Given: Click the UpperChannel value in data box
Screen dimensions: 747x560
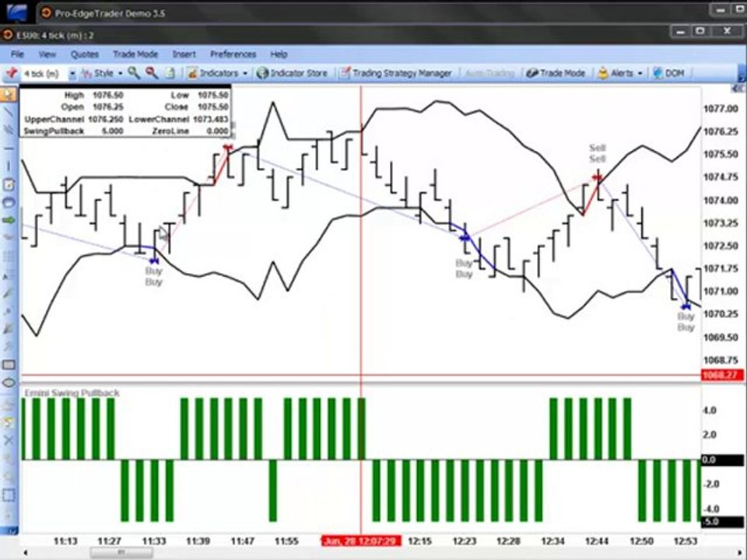Looking at the screenshot, I should pos(105,119).
